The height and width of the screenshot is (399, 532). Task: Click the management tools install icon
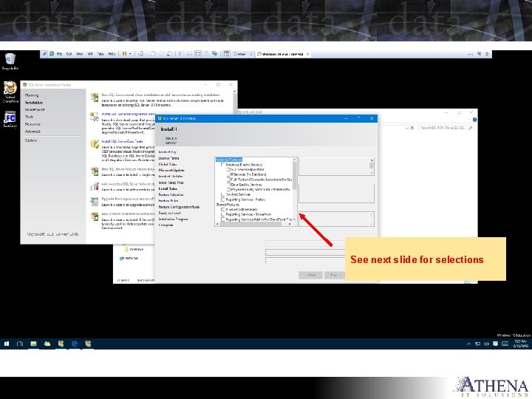95,117
